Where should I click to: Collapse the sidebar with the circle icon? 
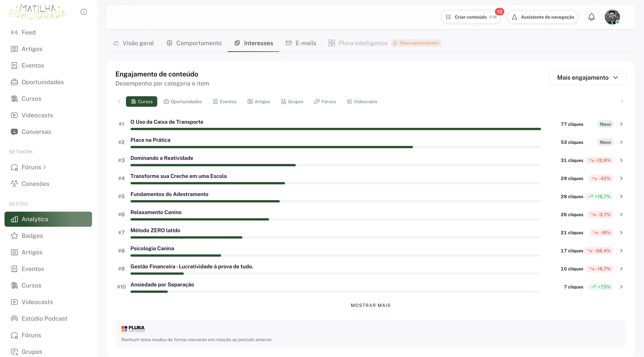(x=84, y=12)
